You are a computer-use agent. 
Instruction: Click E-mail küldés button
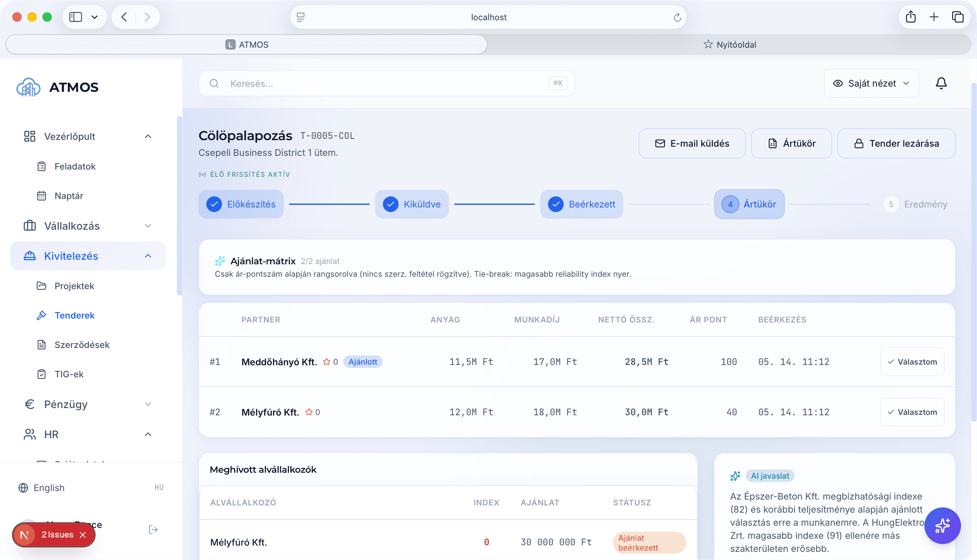[692, 143]
